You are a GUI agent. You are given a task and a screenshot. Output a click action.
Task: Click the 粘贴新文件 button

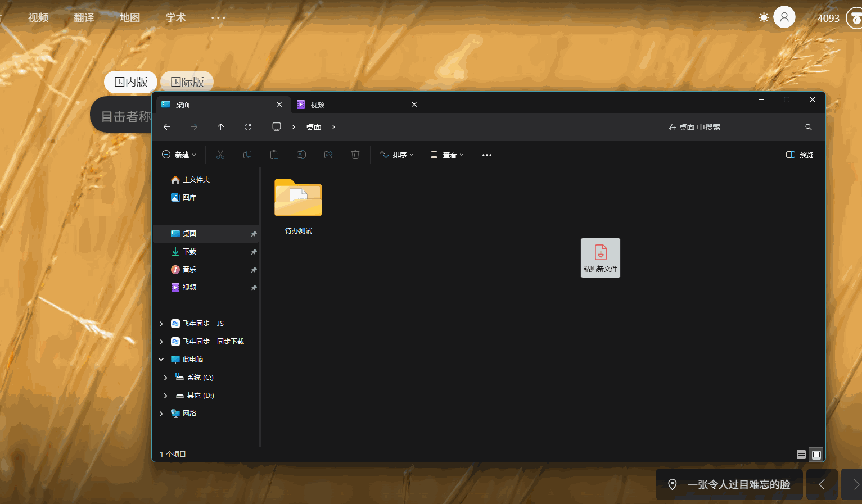601,258
